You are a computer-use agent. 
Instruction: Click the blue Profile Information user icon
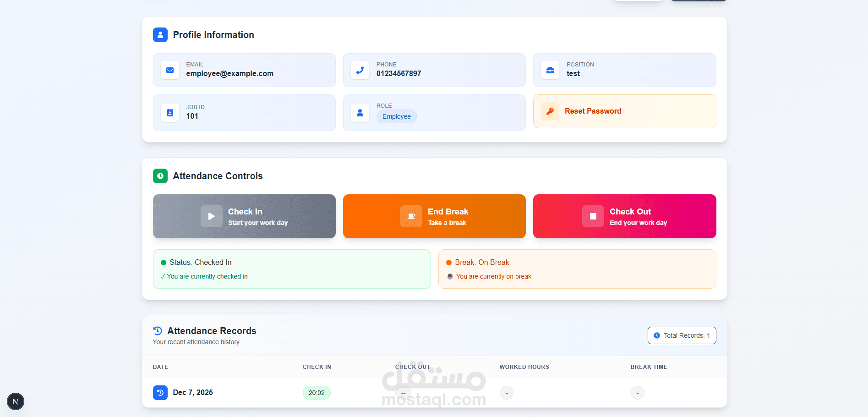160,35
